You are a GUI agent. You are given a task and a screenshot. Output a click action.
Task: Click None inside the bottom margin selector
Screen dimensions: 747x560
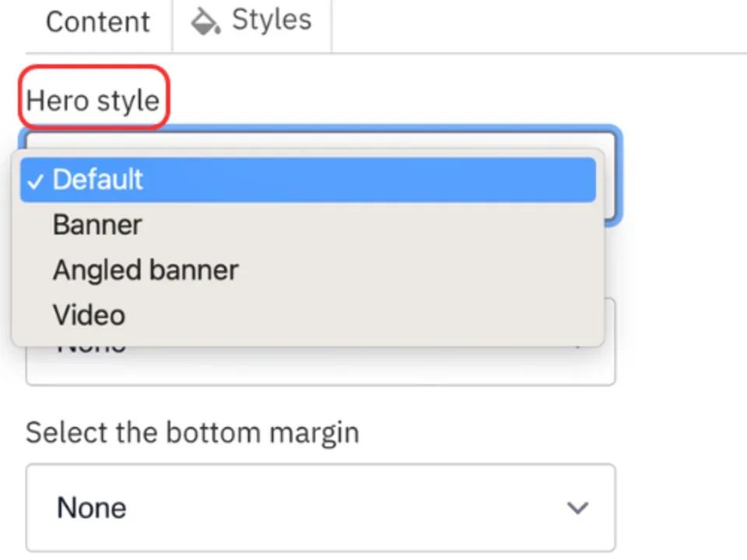pos(91,507)
